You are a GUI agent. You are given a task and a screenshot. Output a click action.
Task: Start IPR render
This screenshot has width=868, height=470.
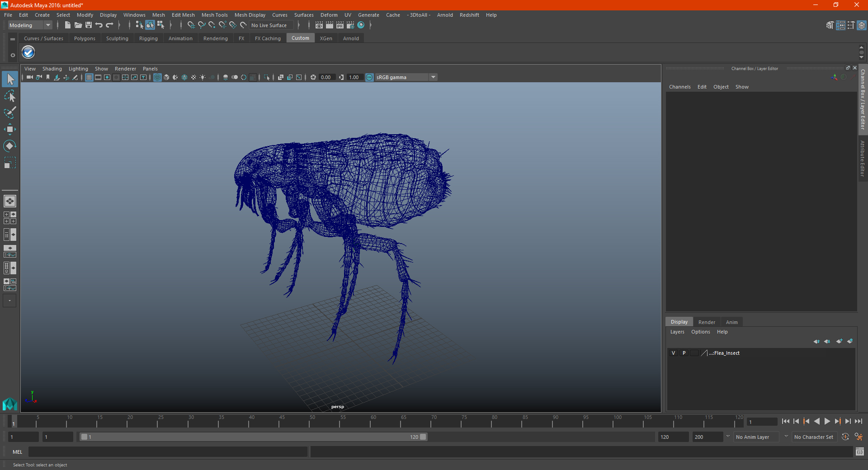(340, 25)
